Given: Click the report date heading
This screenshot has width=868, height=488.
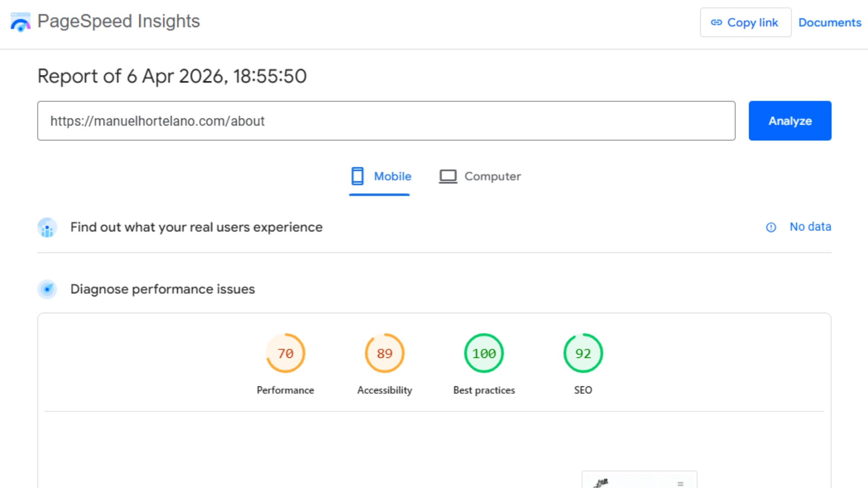Looking at the screenshot, I should pos(172,76).
